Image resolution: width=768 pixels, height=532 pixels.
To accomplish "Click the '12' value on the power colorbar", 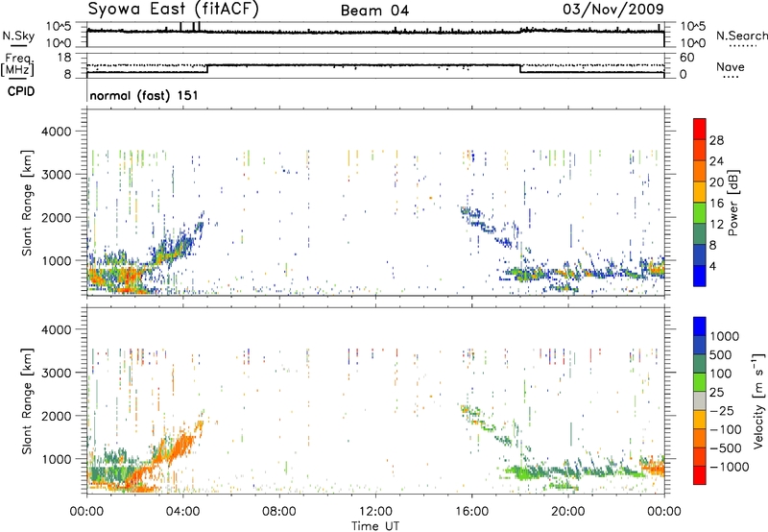I will pyautogui.click(x=716, y=225).
